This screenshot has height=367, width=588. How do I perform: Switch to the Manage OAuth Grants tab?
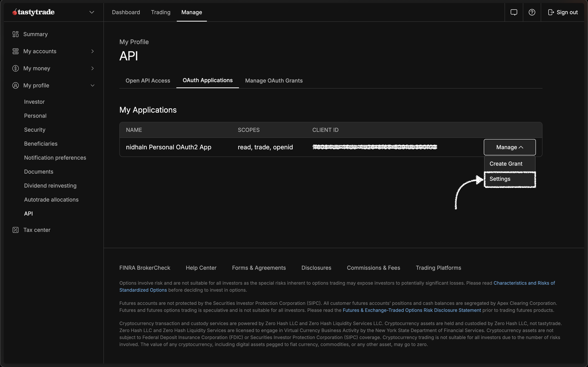pyautogui.click(x=274, y=80)
